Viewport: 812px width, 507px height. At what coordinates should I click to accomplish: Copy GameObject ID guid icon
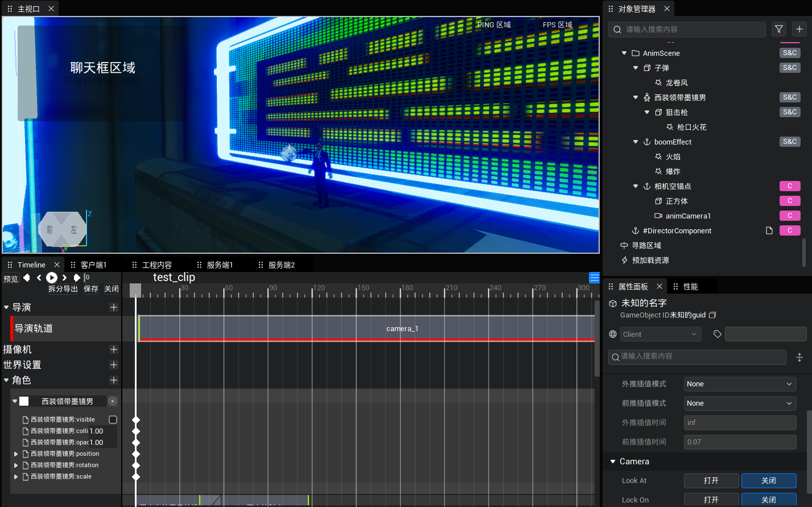click(712, 315)
